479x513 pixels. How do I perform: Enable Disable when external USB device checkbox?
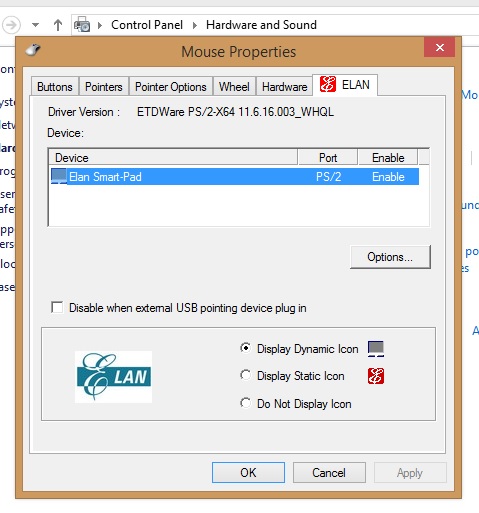pyautogui.click(x=57, y=307)
